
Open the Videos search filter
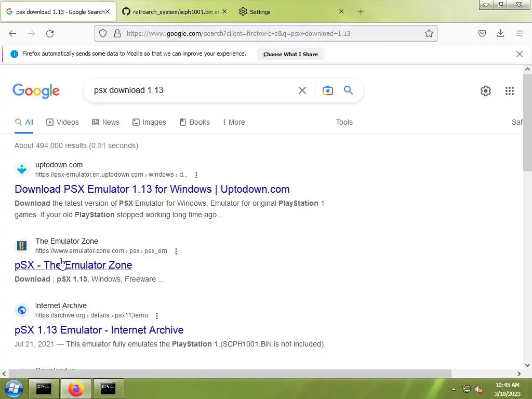(x=62, y=122)
